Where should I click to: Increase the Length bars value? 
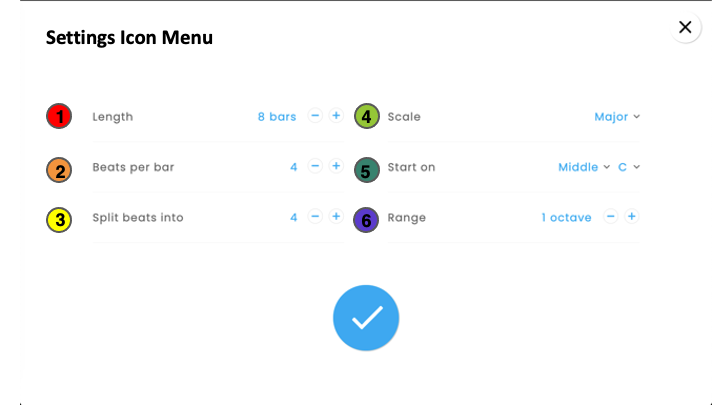[x=336, y=116]
